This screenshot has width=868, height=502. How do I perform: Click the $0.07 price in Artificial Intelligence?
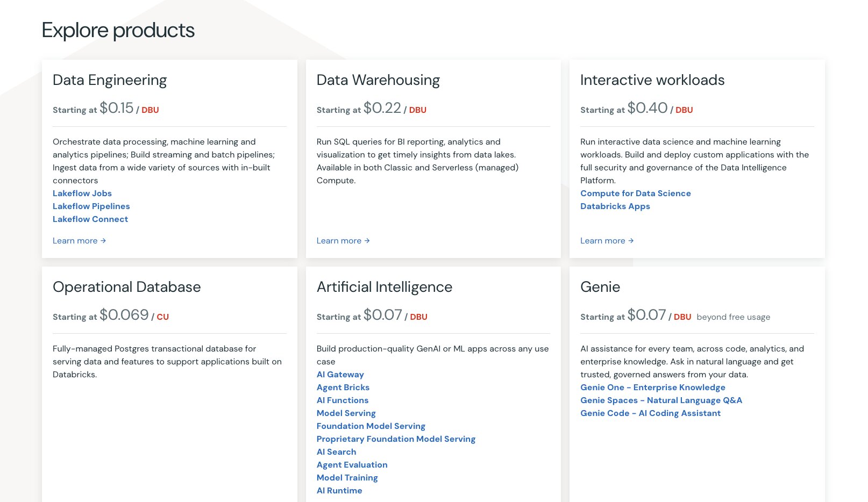(383, 315)
